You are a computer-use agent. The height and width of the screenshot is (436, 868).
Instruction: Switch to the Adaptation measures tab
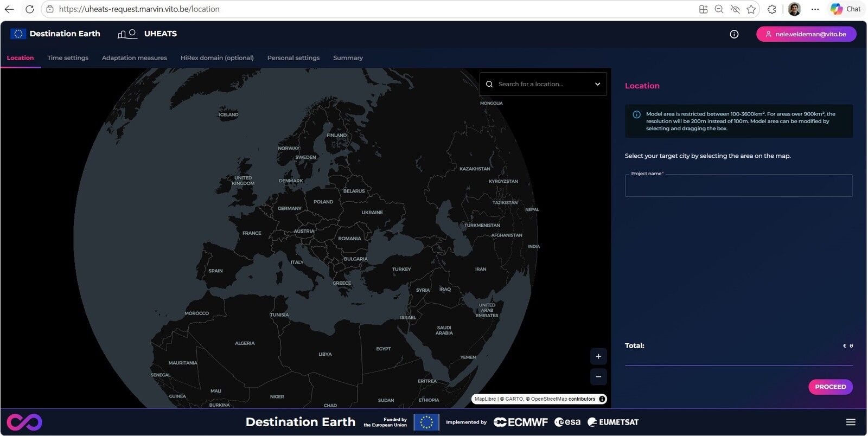click(x=135, y=58)
